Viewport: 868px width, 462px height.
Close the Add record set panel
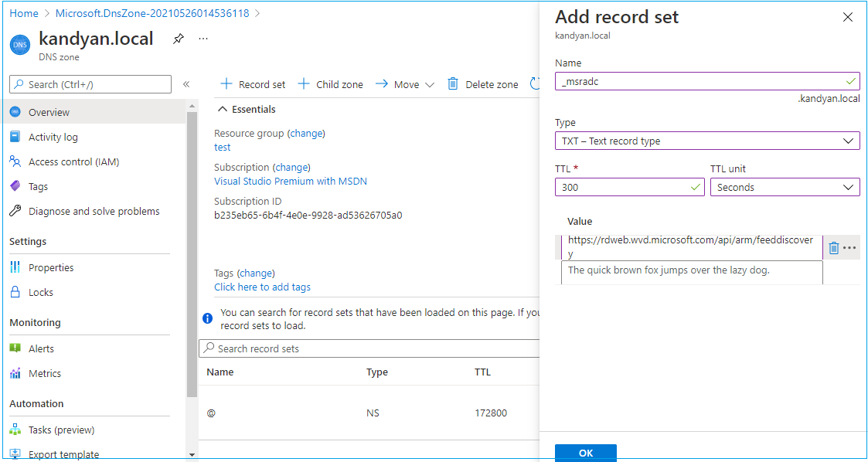click(848, 17)
